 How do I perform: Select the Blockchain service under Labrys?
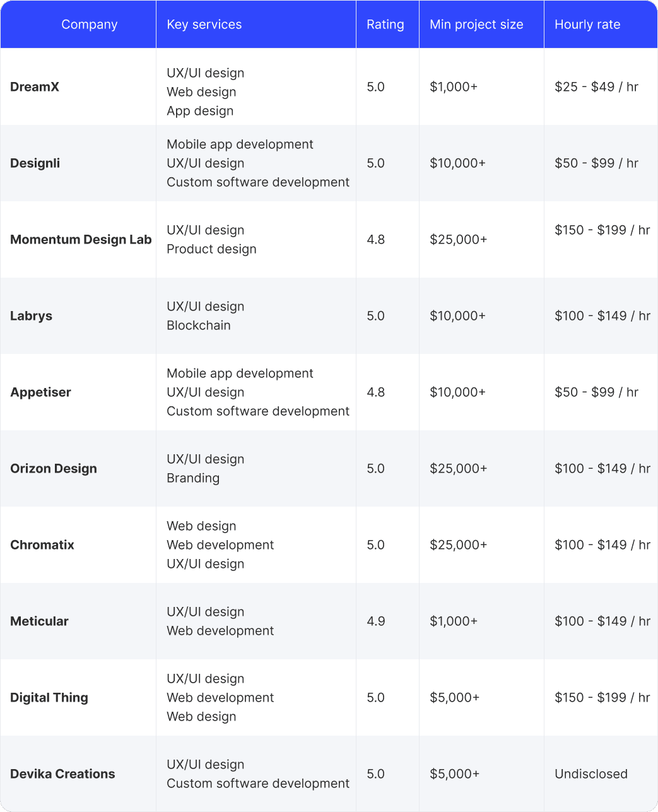199,326
